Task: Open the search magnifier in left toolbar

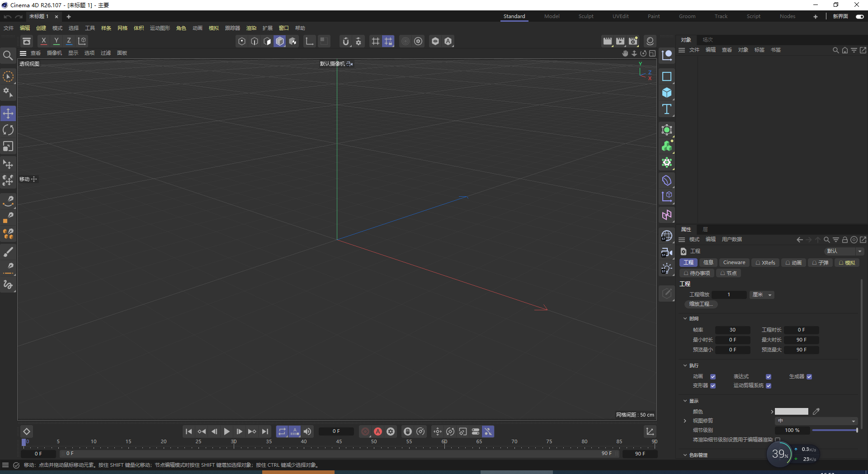Action: tap(8, 56)
